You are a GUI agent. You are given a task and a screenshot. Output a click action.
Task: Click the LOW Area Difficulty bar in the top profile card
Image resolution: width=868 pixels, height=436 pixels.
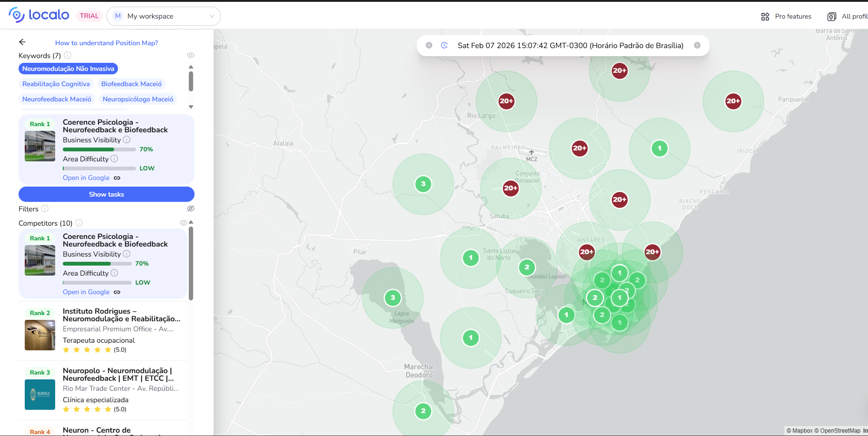[x=99, y=168]
